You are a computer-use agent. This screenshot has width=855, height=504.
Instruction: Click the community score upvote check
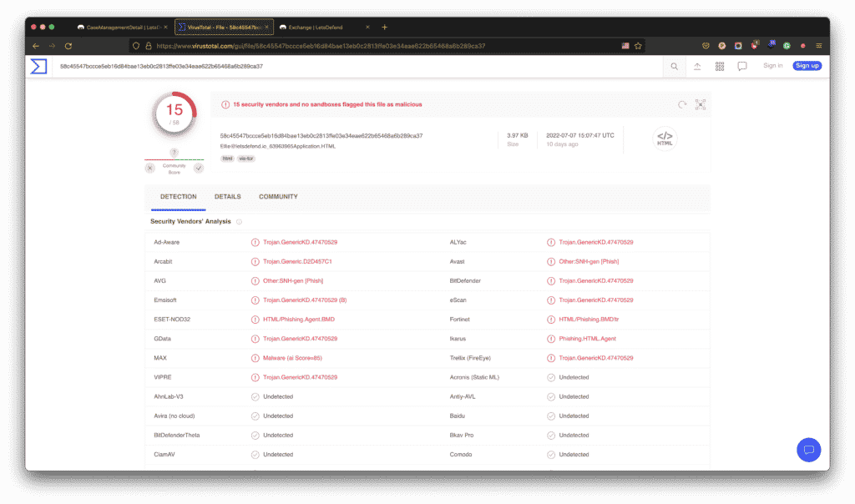coord(199,169)
